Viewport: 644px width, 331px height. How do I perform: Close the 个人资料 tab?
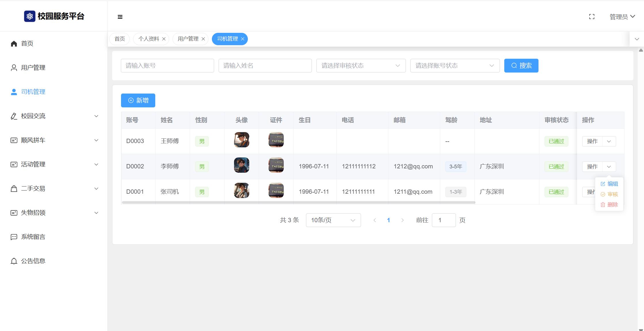[164, 39]
